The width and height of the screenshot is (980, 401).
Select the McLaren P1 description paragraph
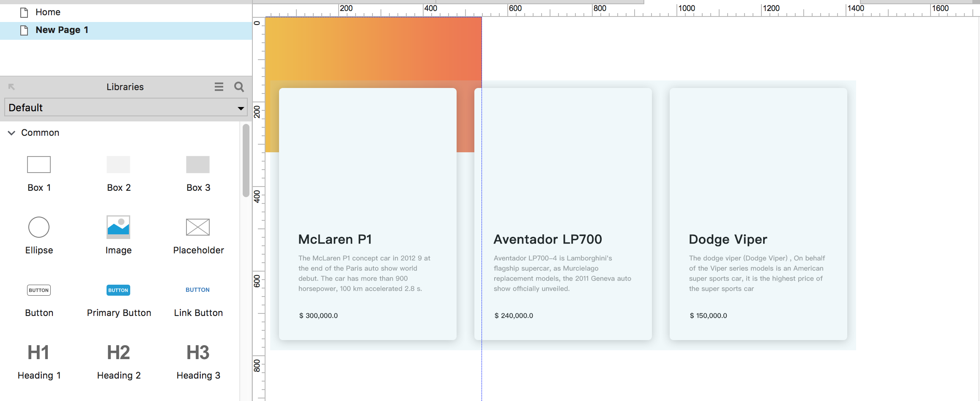click(364, 273)
